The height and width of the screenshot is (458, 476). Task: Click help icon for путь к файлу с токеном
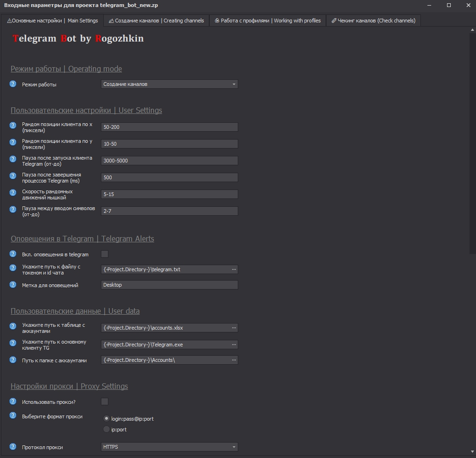tap(13, 268)
